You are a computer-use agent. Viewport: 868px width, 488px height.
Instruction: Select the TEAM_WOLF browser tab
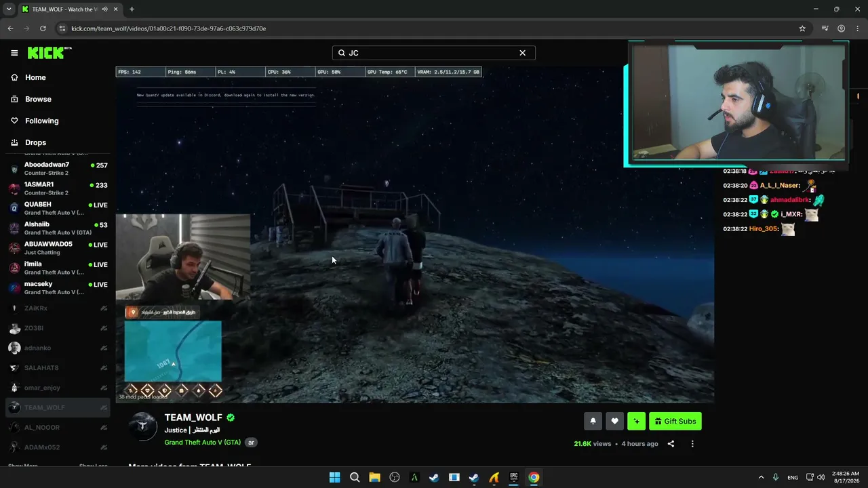pyautogui.click(x=69, y=9)
